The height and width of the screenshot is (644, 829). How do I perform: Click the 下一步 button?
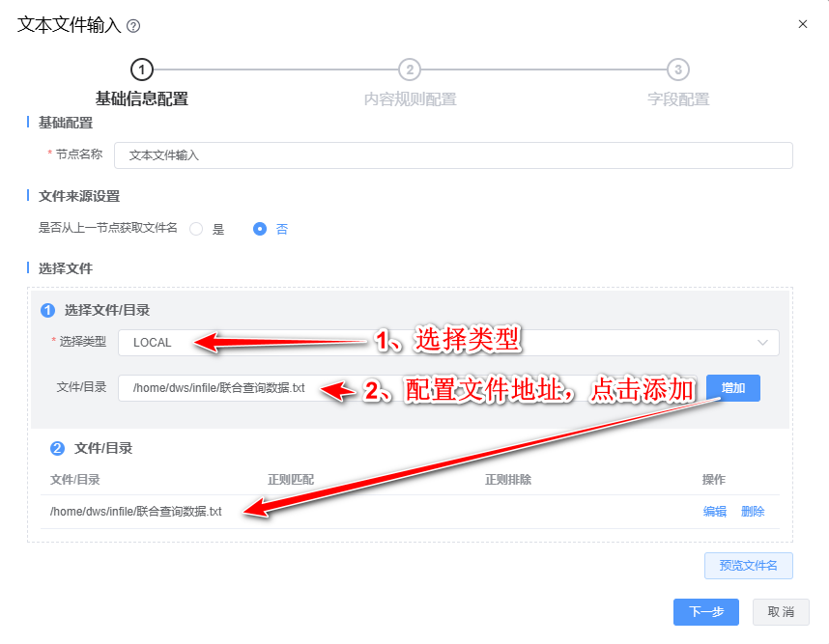point(706,612)
